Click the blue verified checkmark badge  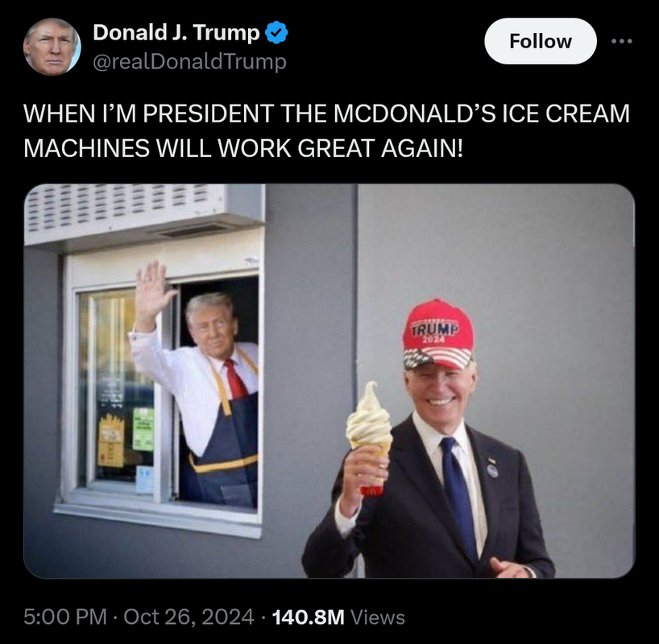(276, 33)
